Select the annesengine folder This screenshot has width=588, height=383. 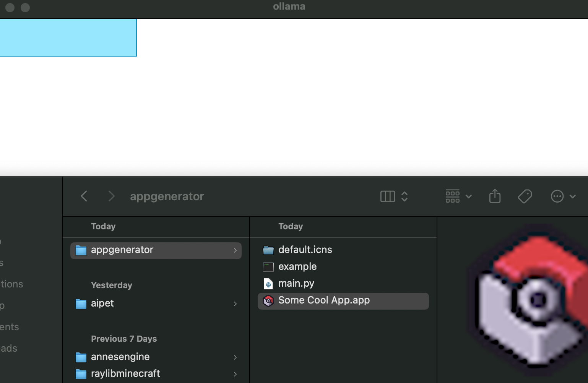(x=156, y=357)
